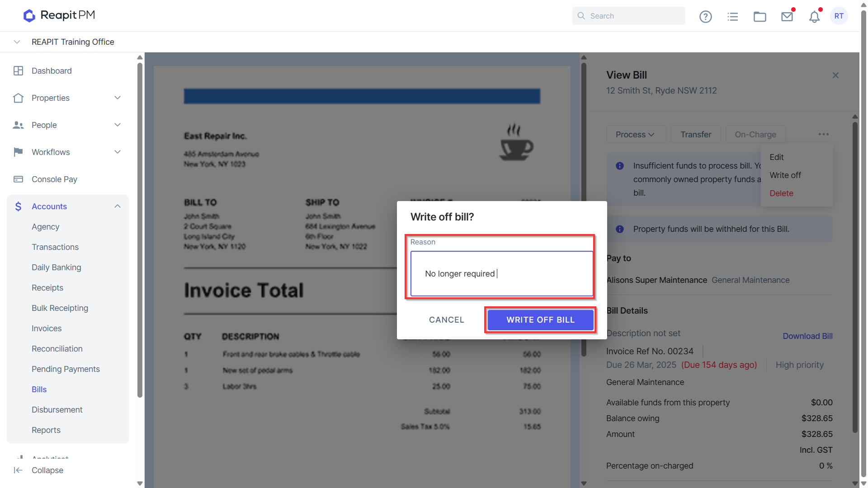Close the View Bill panel
Screen dimensions: 868x488
coord(835,75)
